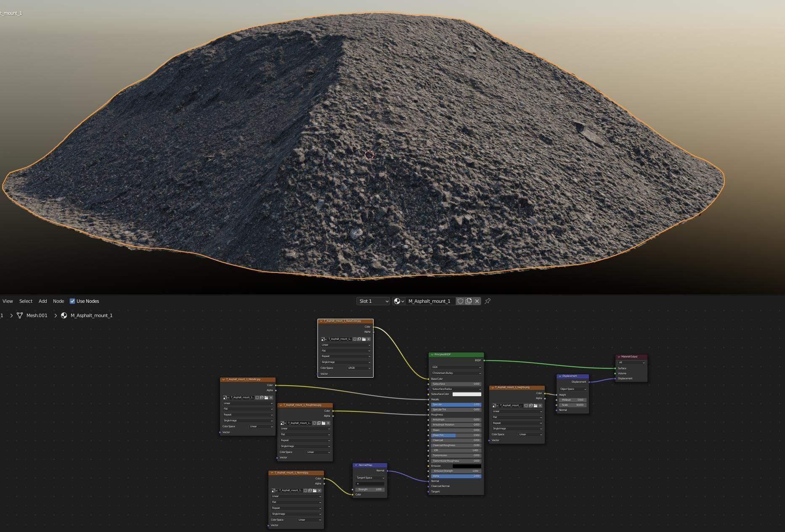This screenshot has width=785, height=532.
Task: Open the Select menu
Action: (x=26, y=301)
